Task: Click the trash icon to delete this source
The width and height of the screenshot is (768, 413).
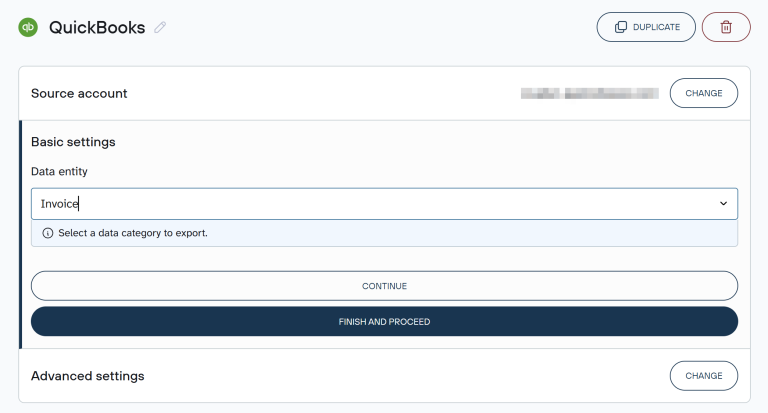Action: (726, 27)
